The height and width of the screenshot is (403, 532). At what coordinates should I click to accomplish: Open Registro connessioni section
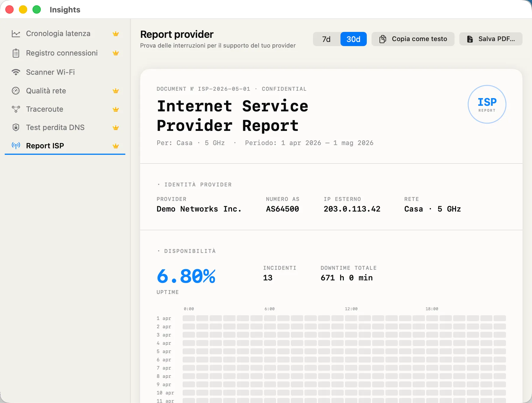tap(65, 53)
